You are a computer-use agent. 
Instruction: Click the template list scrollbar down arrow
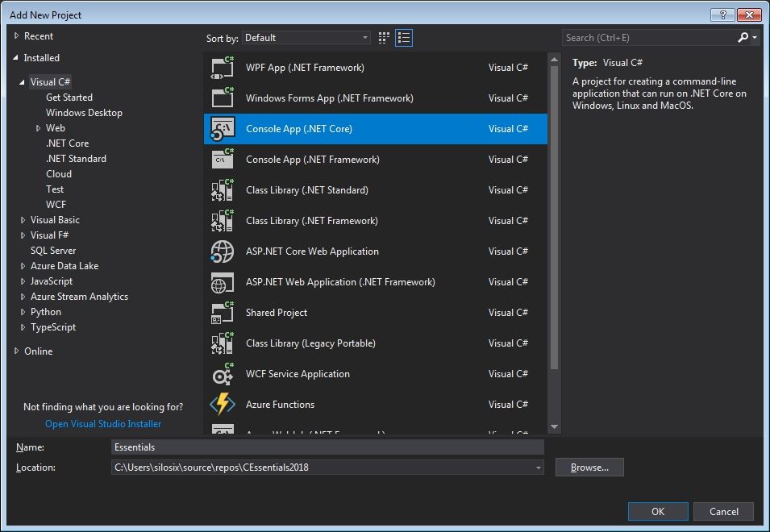[554, 427]
